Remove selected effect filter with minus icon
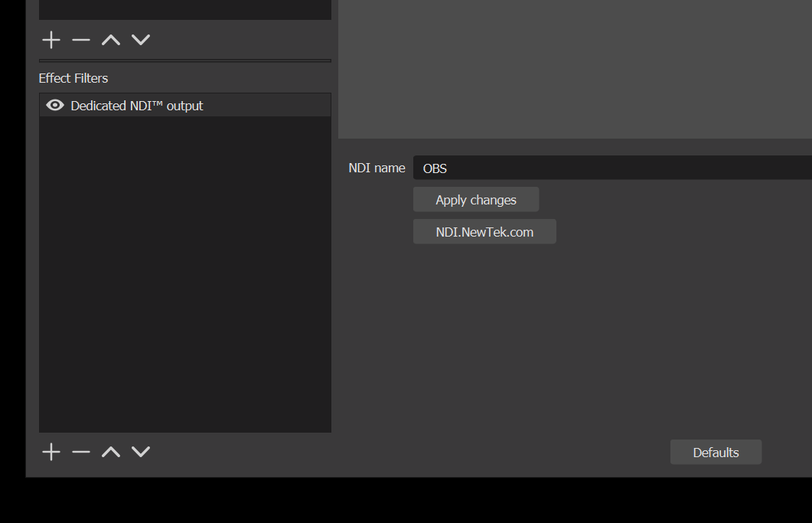The height and width of the screenshot is (523, 812). pyautogui.click(x=81, y=452)
